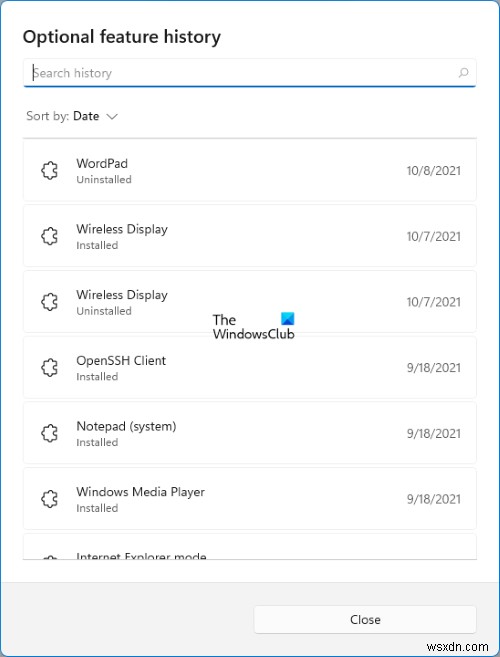This screenshot has width=500, height=657.
Task: Click the 9/18/2021 date for Notepad (system)
Action: [x=433, y=433]
